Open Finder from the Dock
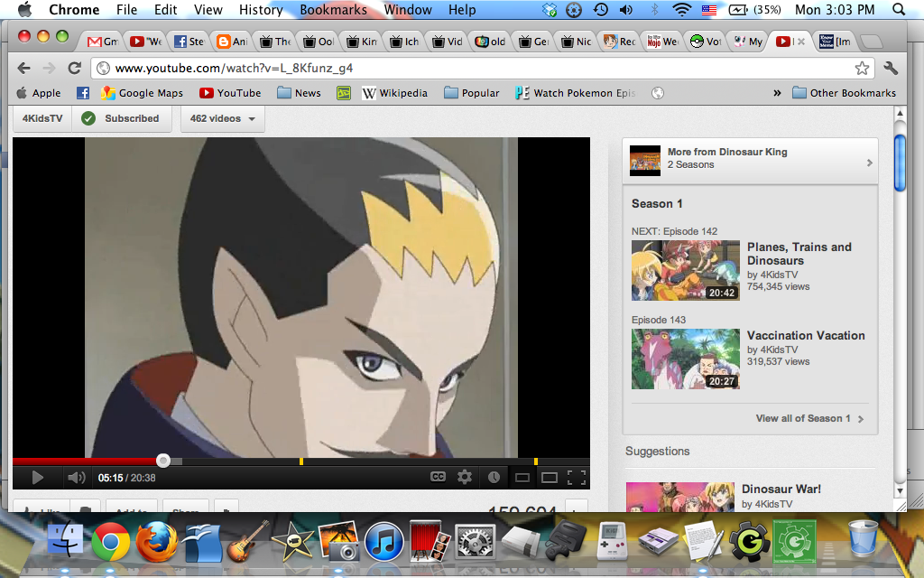The width and height of the screenshot is (924, 578). (x=65, y=540)
